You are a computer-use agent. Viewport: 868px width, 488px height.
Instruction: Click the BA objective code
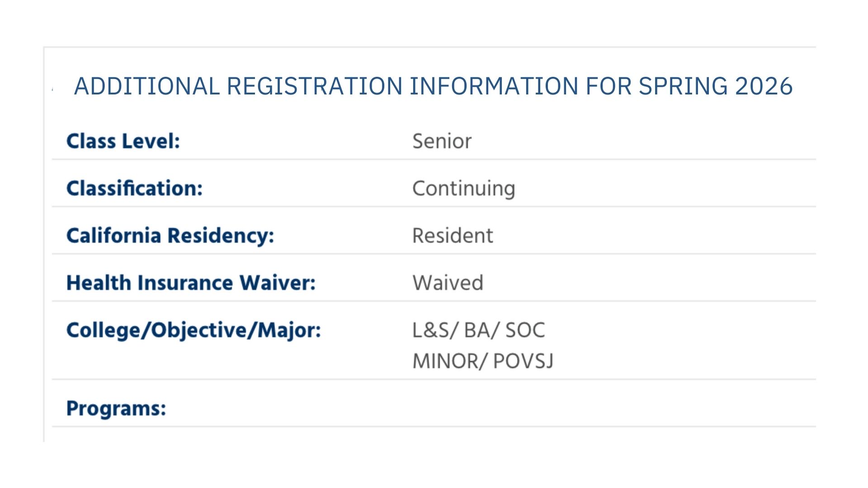477,330
